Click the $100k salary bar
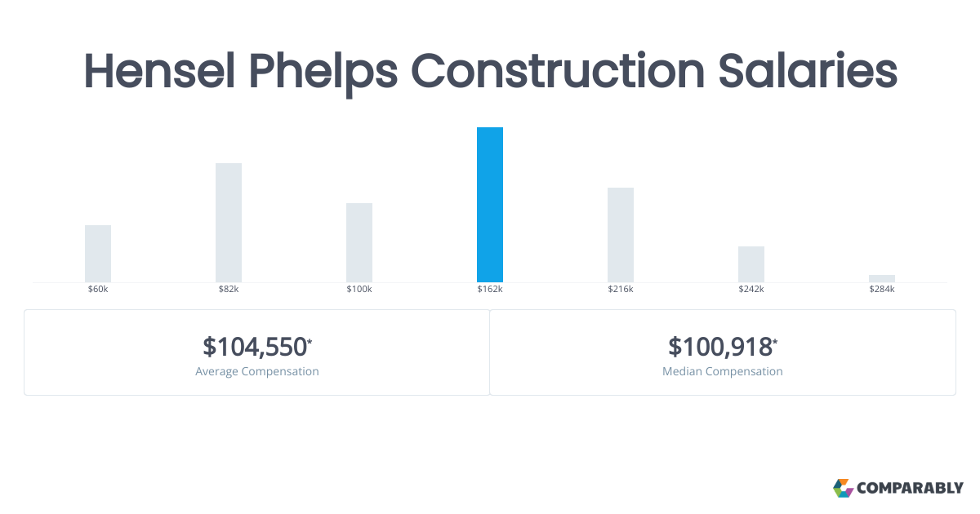Viewport: 980px width, 514px height. [x=359, y=242]
